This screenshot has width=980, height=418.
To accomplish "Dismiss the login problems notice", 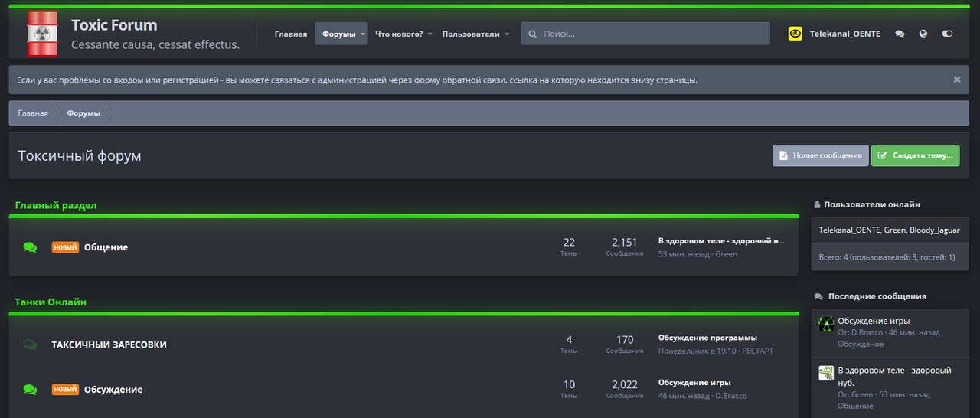I will click(x=957, y=80).
